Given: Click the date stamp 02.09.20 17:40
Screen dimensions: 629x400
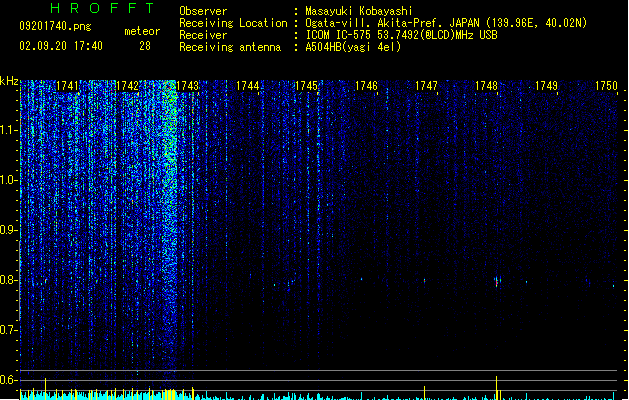Looking at the screenshot, I should coord(61,46).
